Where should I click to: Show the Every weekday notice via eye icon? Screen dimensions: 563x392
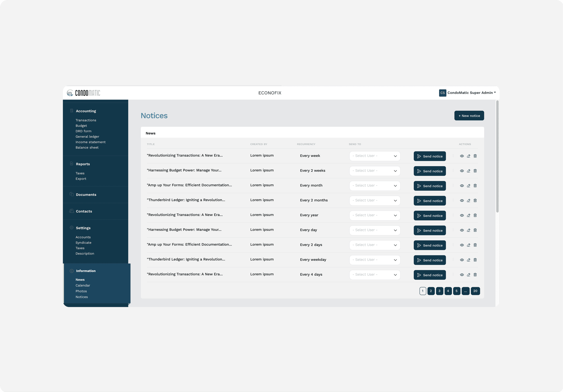[462, 260]
